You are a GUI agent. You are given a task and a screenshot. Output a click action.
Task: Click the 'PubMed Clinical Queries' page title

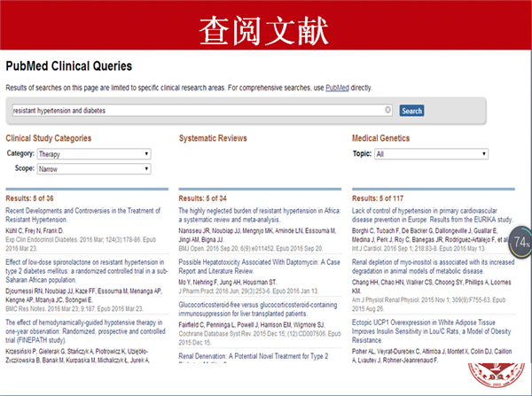(x=69, y=66)
